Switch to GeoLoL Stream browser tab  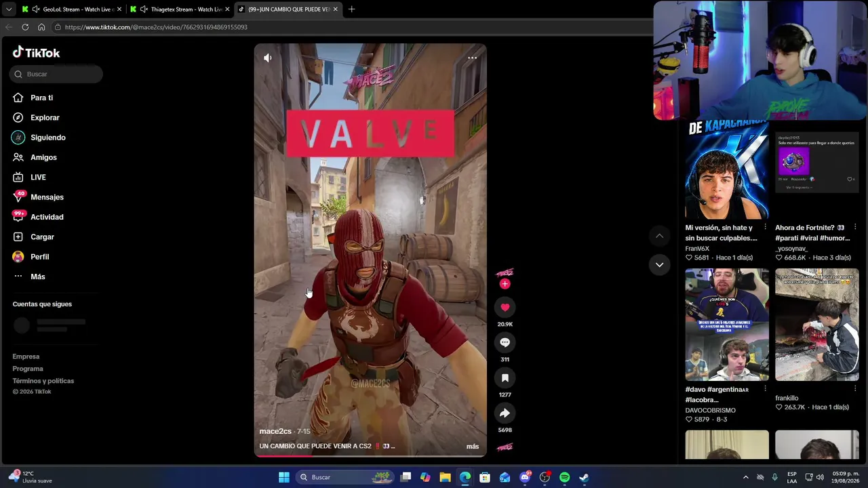coord(71,9)
